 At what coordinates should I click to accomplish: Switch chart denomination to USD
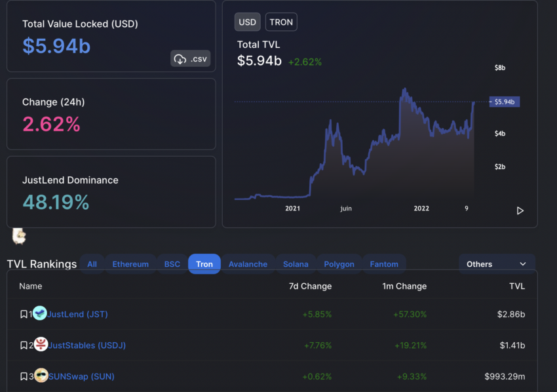(x=247, y=22)
